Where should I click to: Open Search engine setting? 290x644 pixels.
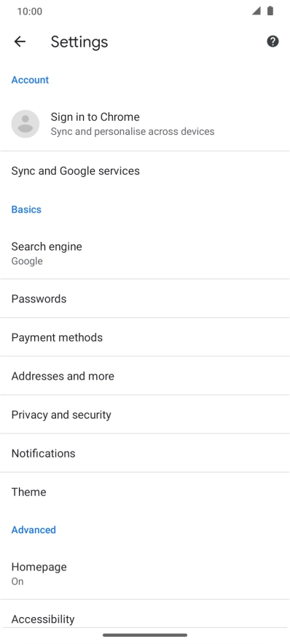[x=145, y=254]
